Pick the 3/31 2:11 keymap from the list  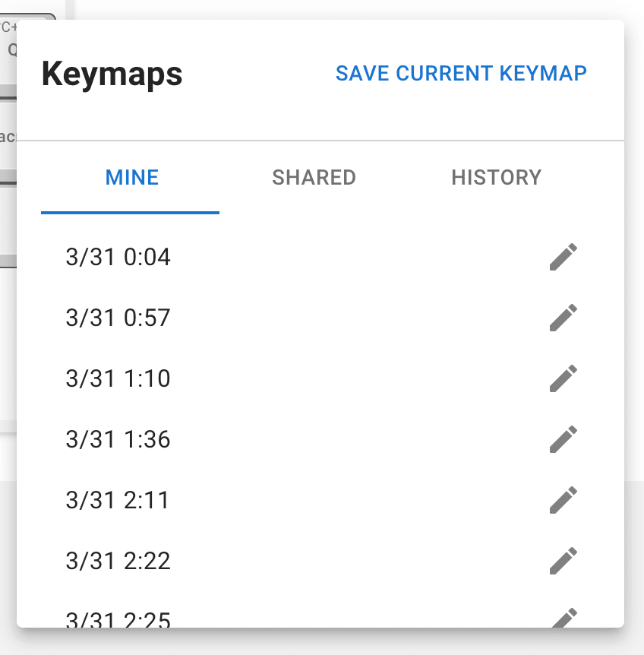pos(117,500)
